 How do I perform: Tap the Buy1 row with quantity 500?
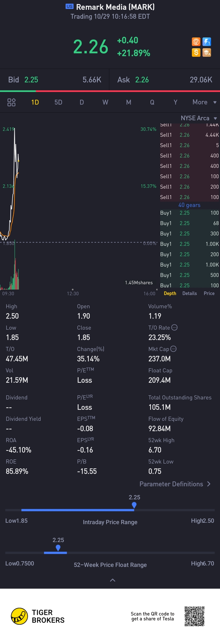click(189, 275)
